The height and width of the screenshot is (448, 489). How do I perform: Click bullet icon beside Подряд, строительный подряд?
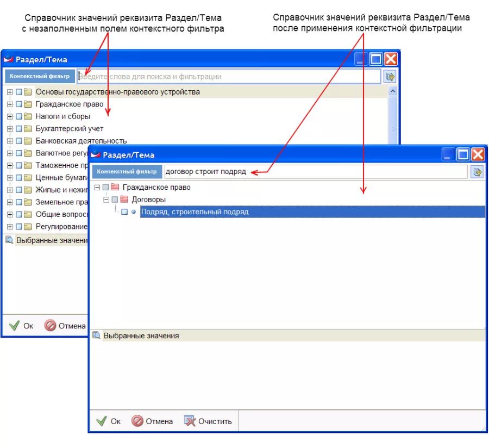coord(134,212)
